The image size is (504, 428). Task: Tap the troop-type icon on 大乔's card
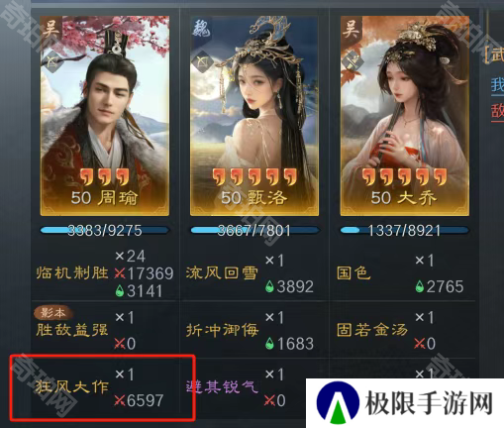[352, 61]
